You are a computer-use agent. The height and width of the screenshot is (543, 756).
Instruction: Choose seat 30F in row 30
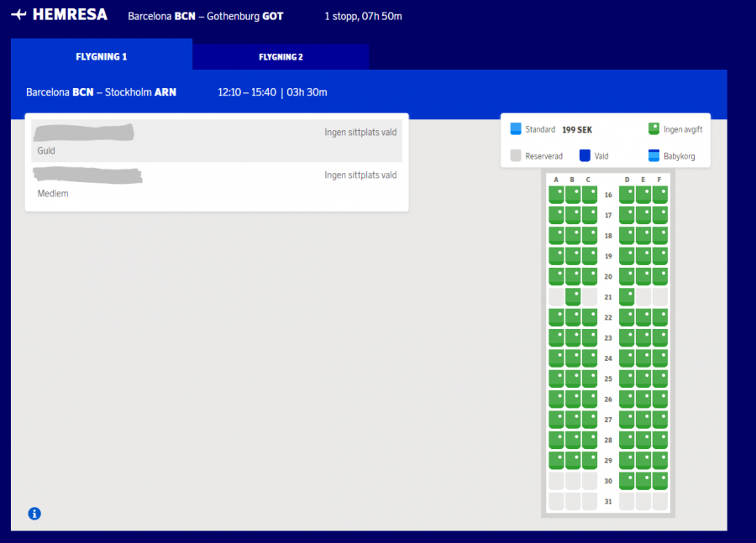(x=660, y=481)
